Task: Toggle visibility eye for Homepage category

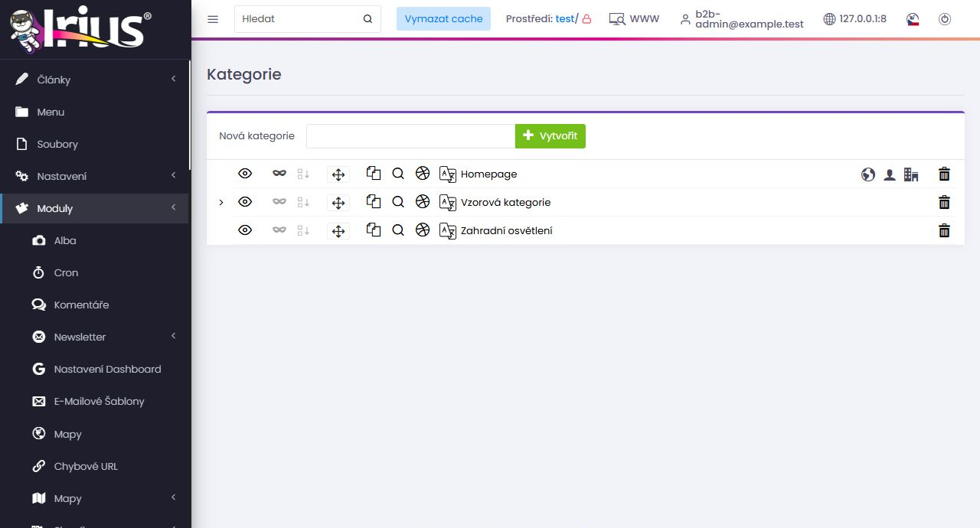Action: click(x=245, y=174)
